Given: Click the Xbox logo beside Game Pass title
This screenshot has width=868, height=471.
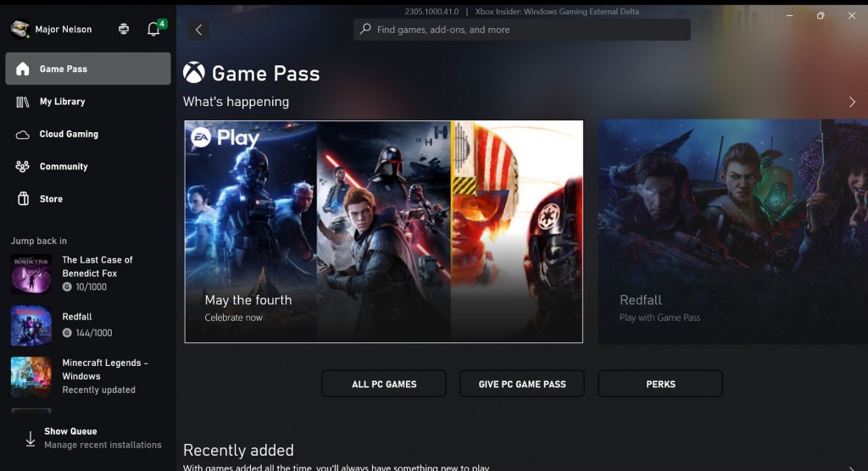Looking at the screenshot, I should point(194,73).
